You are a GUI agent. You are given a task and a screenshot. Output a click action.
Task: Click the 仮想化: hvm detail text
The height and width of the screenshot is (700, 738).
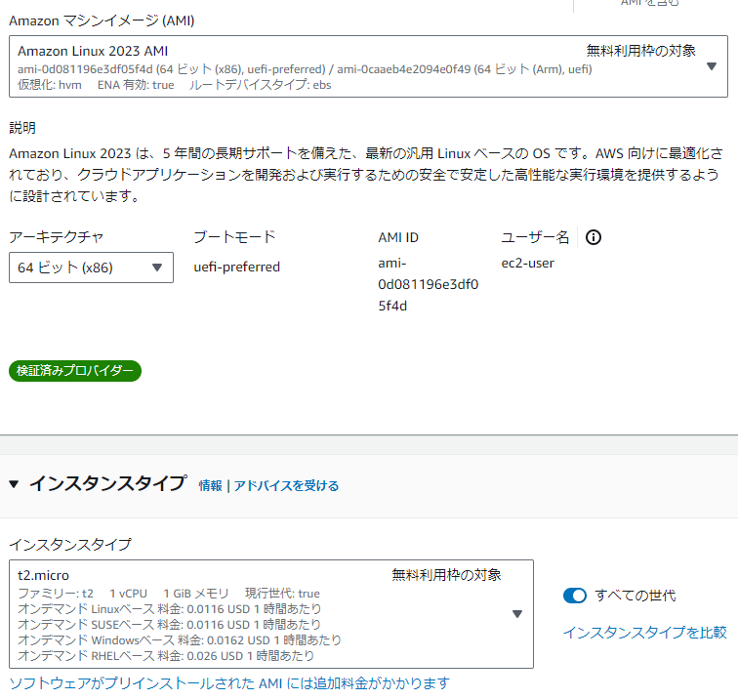click(50, 85)
